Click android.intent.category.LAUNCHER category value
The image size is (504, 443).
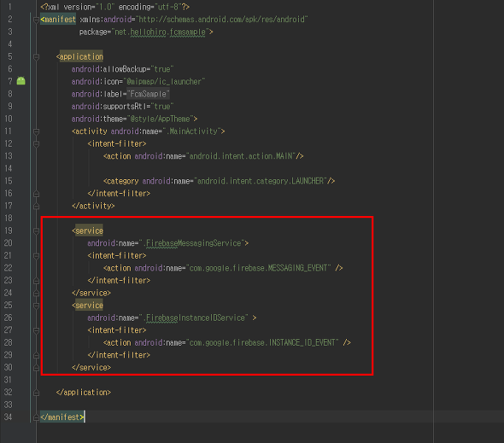click(x=260, y=181)
